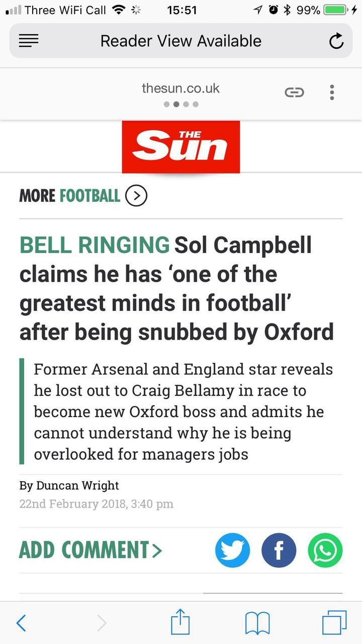362x644 pixels.
Task: Share the article on Twitter
Action: [232, 550]
